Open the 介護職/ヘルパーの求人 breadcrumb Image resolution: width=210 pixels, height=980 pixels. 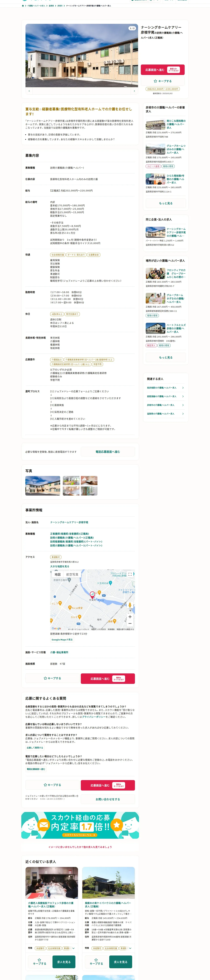[x=36, y=6]
